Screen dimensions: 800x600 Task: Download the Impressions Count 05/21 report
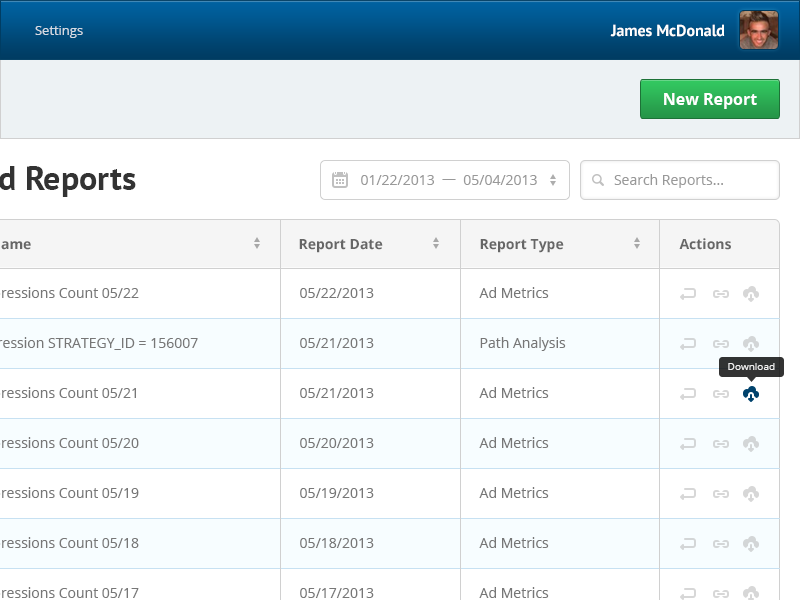pos(752,393)
